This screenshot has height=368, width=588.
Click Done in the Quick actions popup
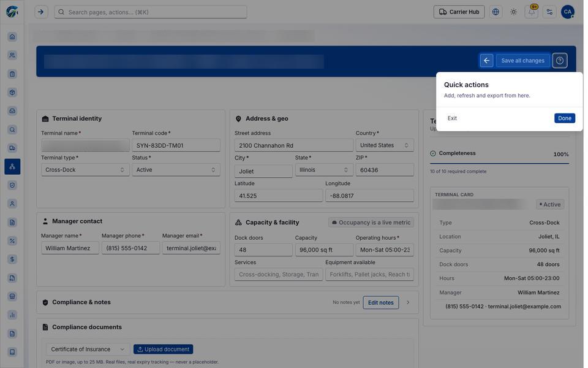564,118
